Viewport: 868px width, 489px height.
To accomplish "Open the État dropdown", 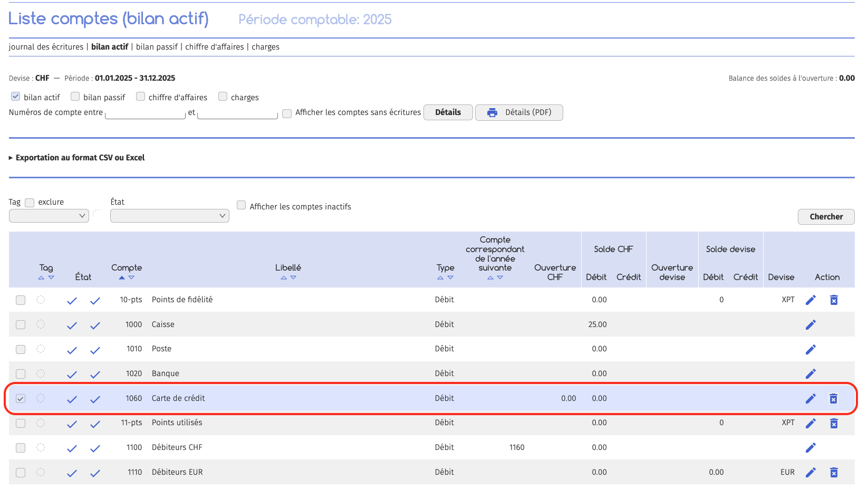I will point(169,216).
